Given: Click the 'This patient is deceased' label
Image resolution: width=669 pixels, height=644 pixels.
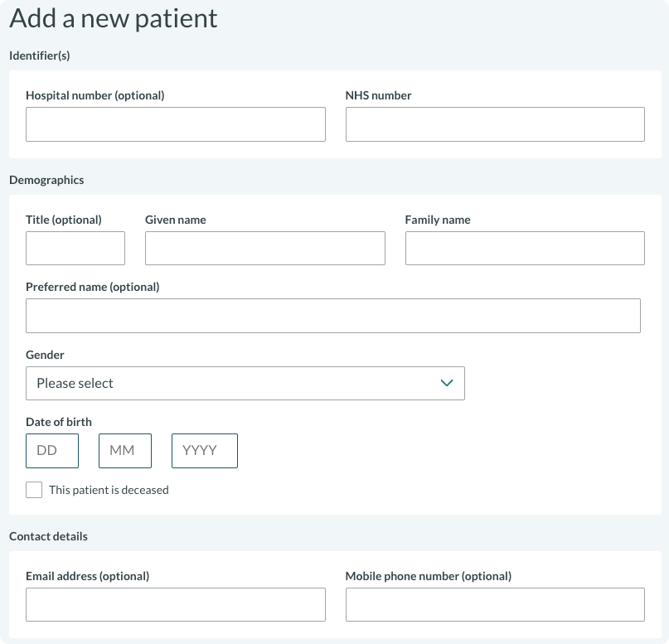Looking at the screenshot, I should point(107,490).
